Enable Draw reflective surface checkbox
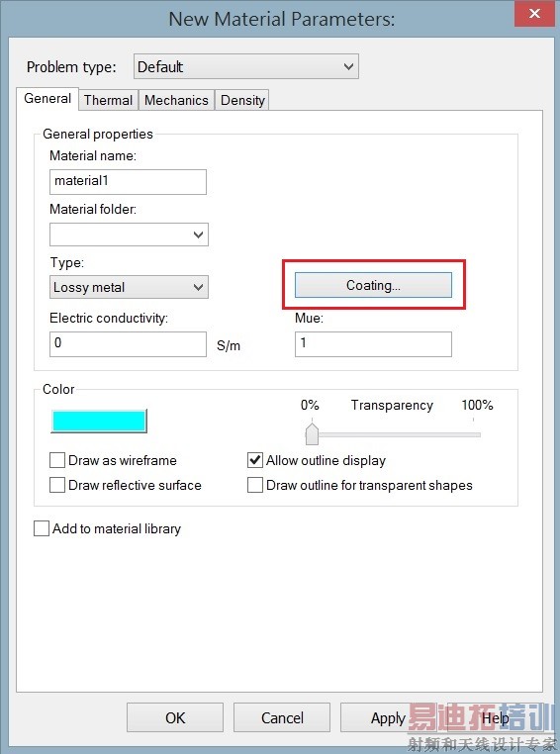Image resolution: width=560 pixels, height=754 pixels. click(x=57, y=485)
